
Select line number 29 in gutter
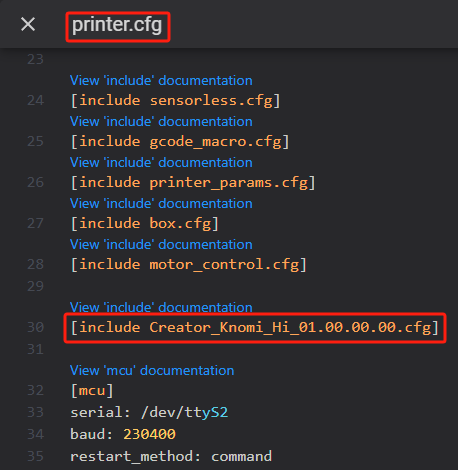[35, 286]
